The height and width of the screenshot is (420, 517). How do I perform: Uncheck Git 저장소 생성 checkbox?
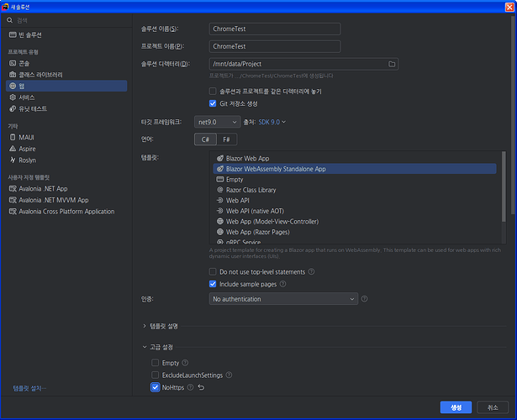click(x=213, y=104)
